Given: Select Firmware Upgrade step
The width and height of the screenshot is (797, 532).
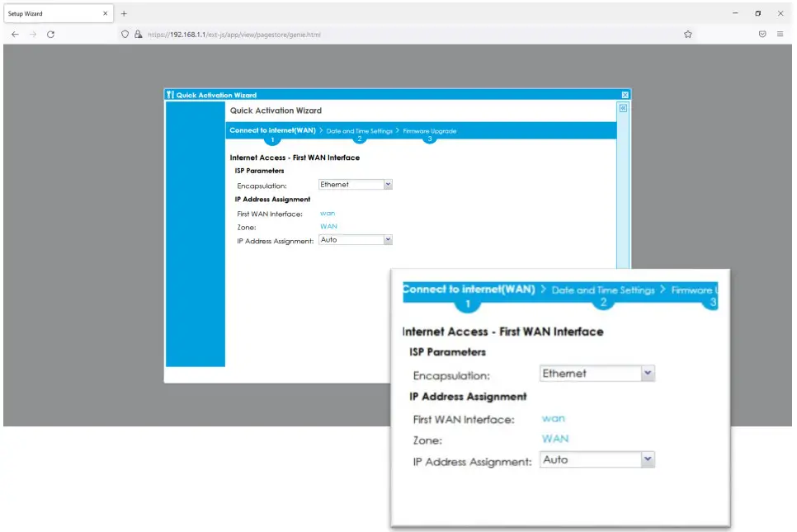Looking at the screenshot, I should click(x=430, y=131).
